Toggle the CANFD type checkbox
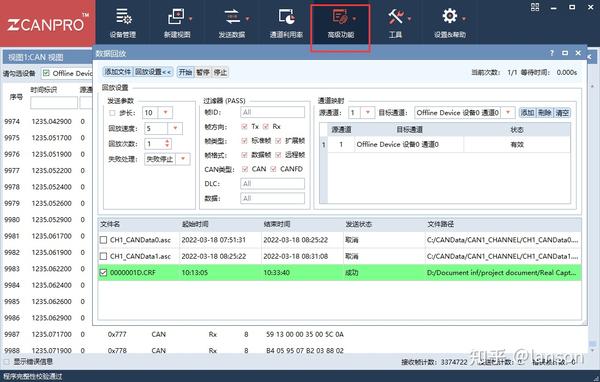Screen dimensions: 600x382 click(x=273, y=169)
